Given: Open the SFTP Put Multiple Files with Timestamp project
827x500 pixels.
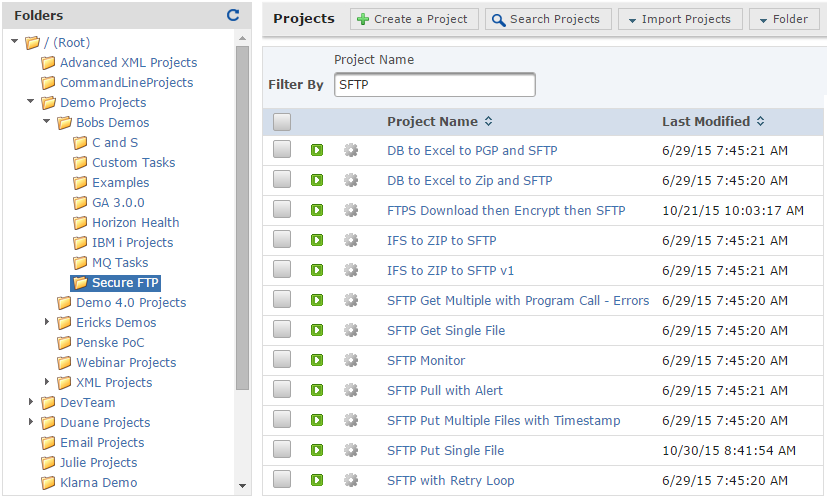Looking at the screenshot, I should 503,421.
